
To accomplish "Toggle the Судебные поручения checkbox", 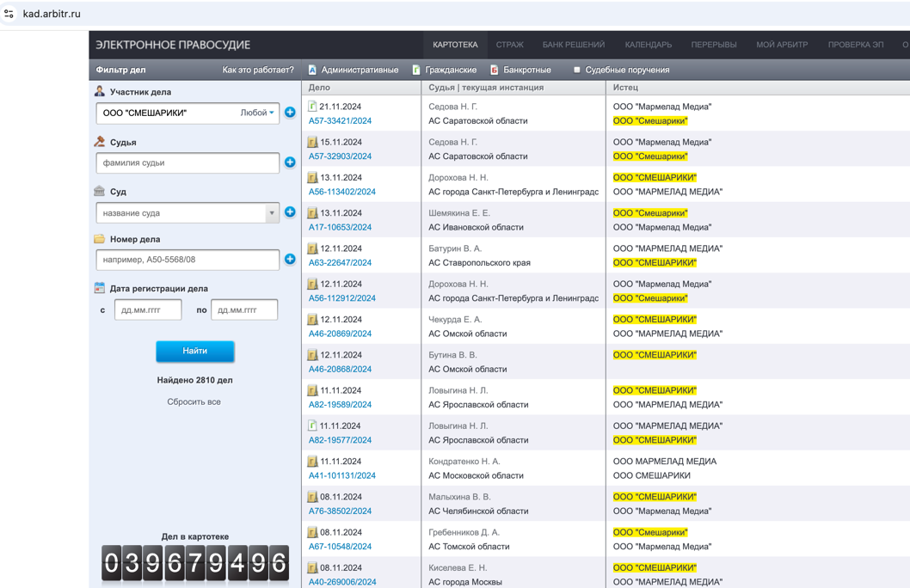I will click(577, 70).
